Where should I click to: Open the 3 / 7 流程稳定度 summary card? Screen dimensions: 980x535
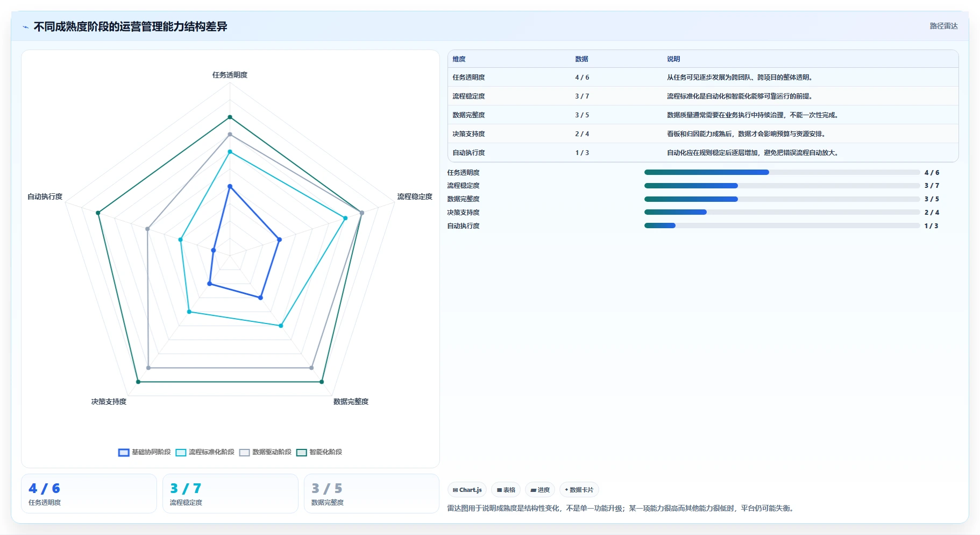click(x=230, y=494)
